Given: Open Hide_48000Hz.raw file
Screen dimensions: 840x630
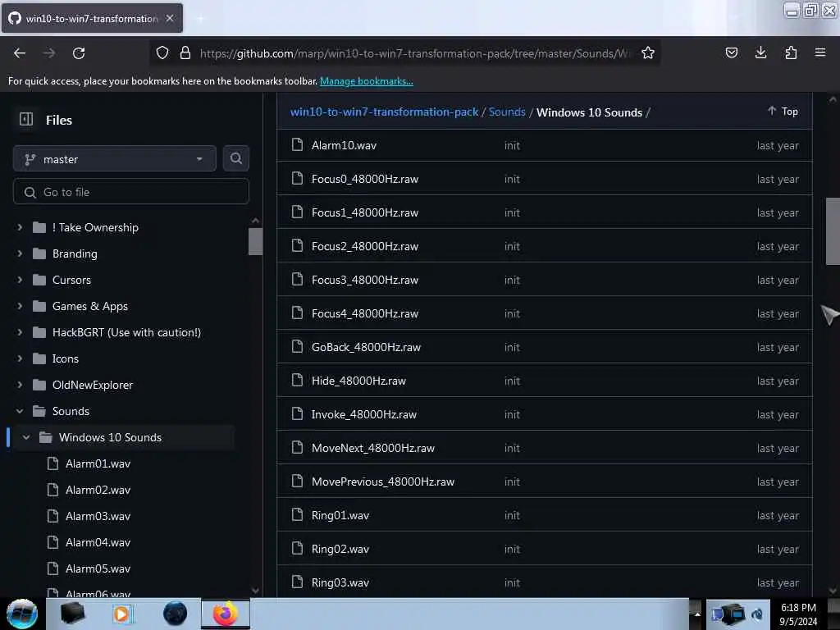Looking at the screenshot, I should 358,381.
